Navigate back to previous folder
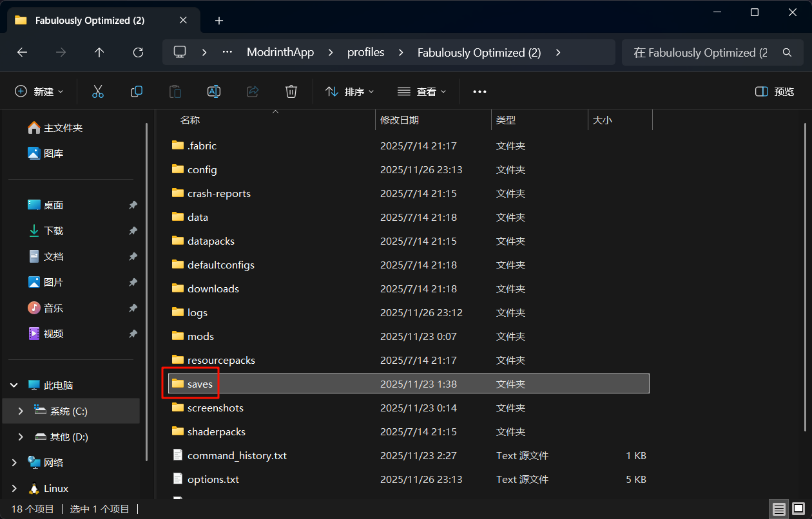The height and width of the screenshot is (519, 812). tap(22, 53)
